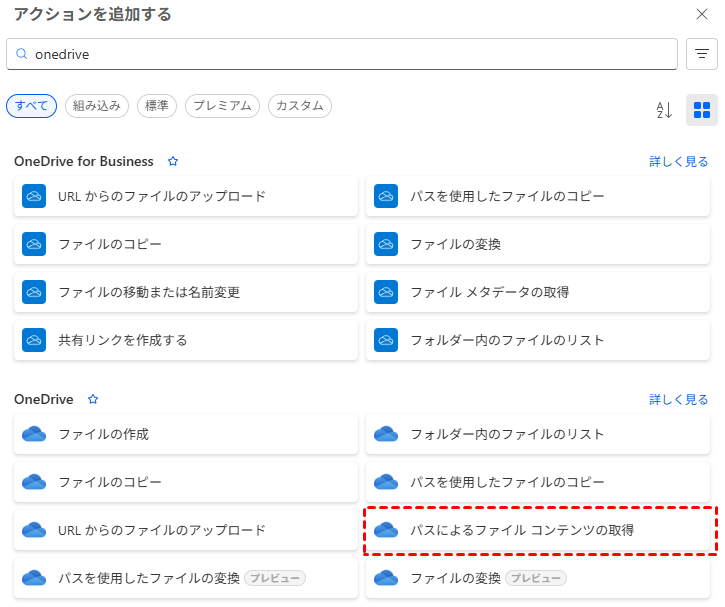Select the カスタム filter chip
Viewport: 725px width, 607px height.
click(x=300, y=106)
